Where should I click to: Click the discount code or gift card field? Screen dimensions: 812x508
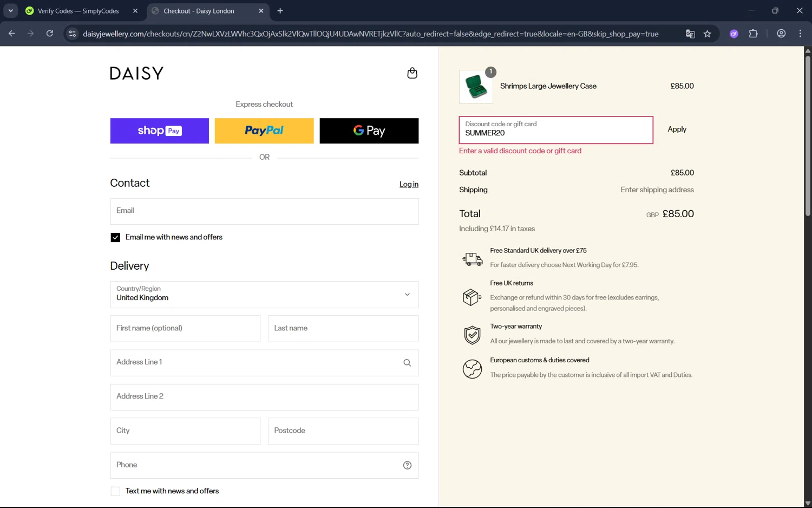(x=556, y=130)
